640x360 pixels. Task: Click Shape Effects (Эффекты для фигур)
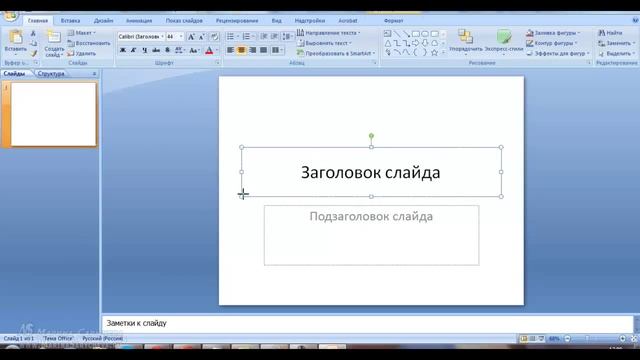point(558,53)
